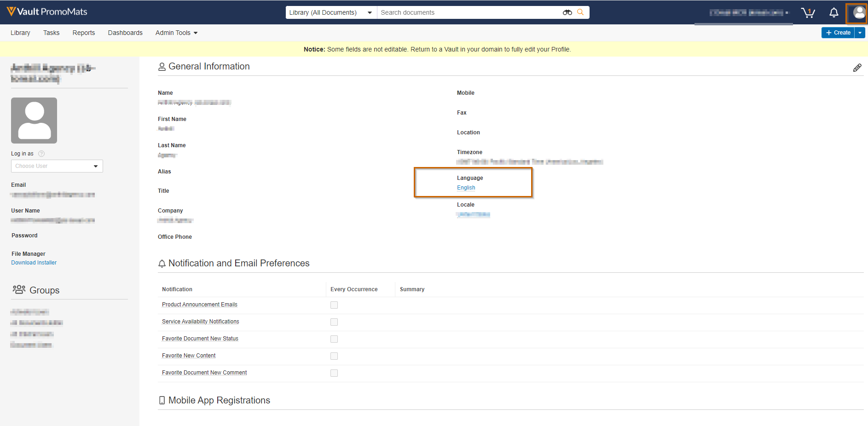Open the Library (All Documents) dropdown
This screenshot has width=868, height=426.
click(330, 12)
